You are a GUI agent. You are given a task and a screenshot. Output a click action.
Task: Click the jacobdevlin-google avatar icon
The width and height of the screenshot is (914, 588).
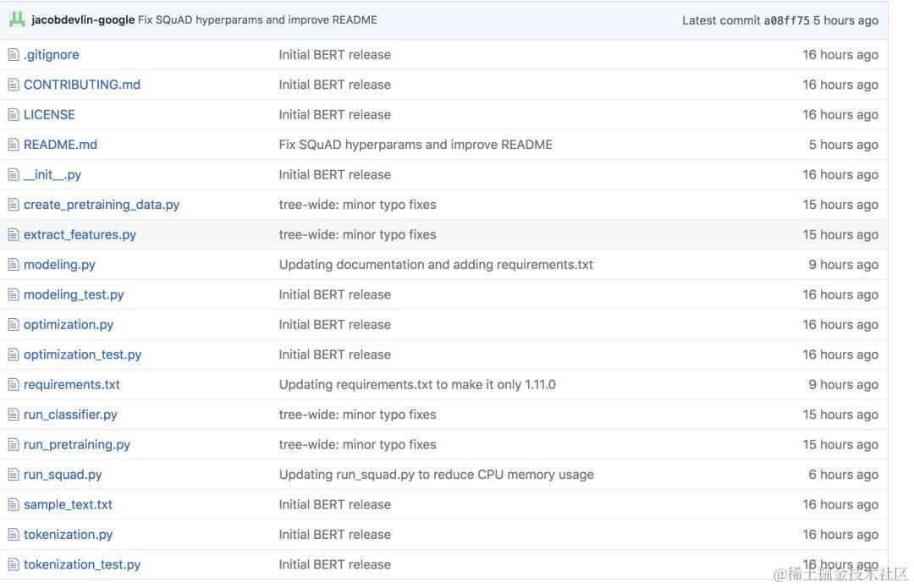coord(17,19)
